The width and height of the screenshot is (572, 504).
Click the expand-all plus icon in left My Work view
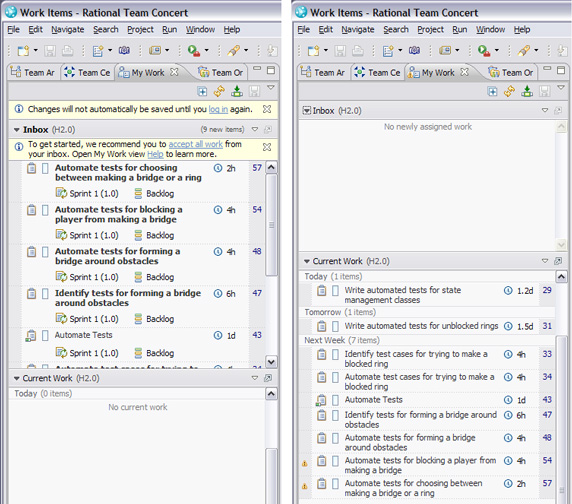[202, 91]
